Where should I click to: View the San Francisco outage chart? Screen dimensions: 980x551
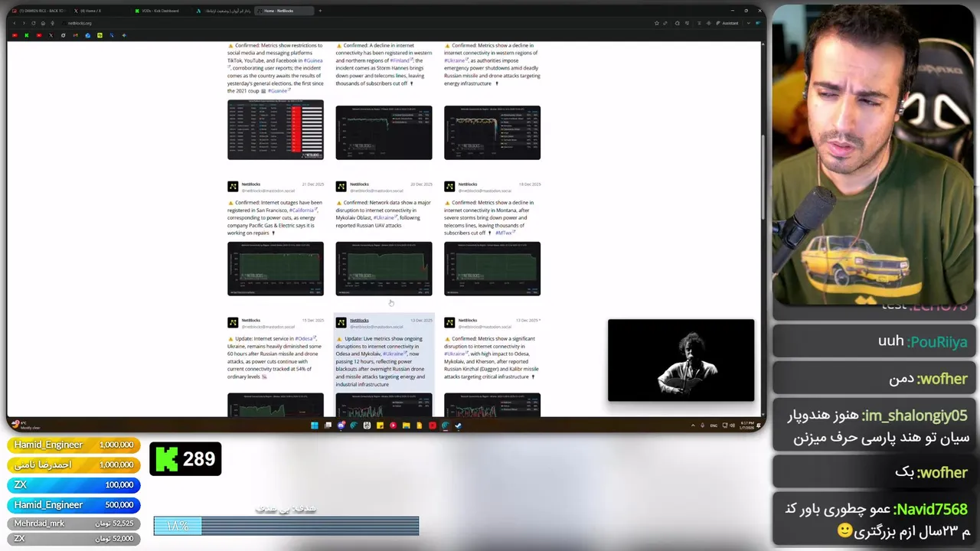(x=276, y=269)
